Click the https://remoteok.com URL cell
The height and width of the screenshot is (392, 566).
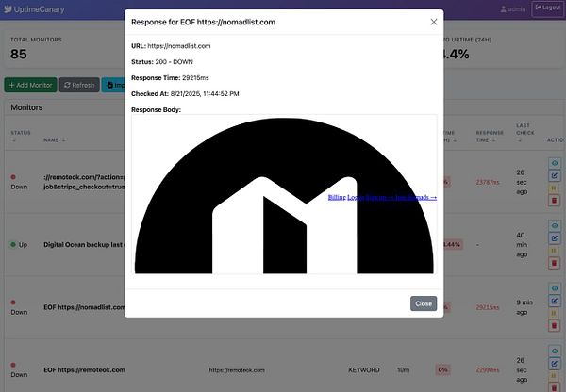237,370
